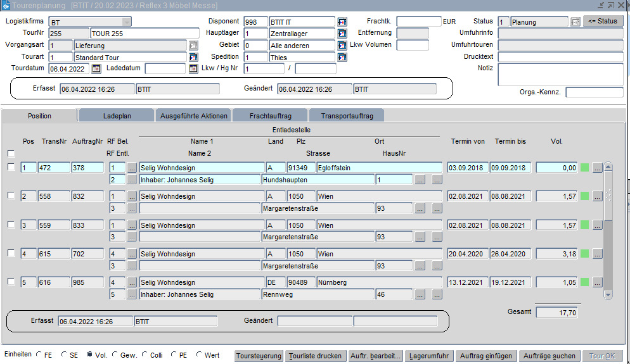630x364 pixels.
Task: Open the Hauptlager lookup list icon
Action: (x=342, y=34)
